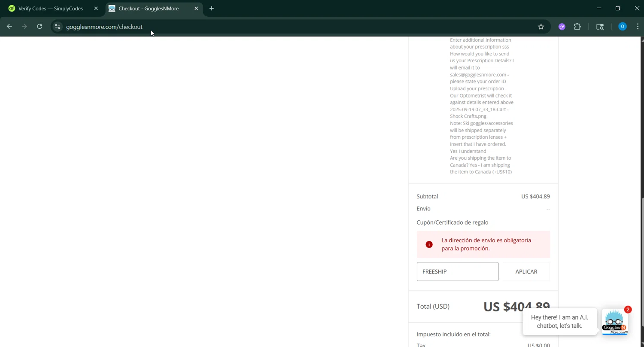Close the Verify Codes SimplyCodes tab
Image resolution: width=644 pixels, height=347 pixels.
click(x=96, y=9)
